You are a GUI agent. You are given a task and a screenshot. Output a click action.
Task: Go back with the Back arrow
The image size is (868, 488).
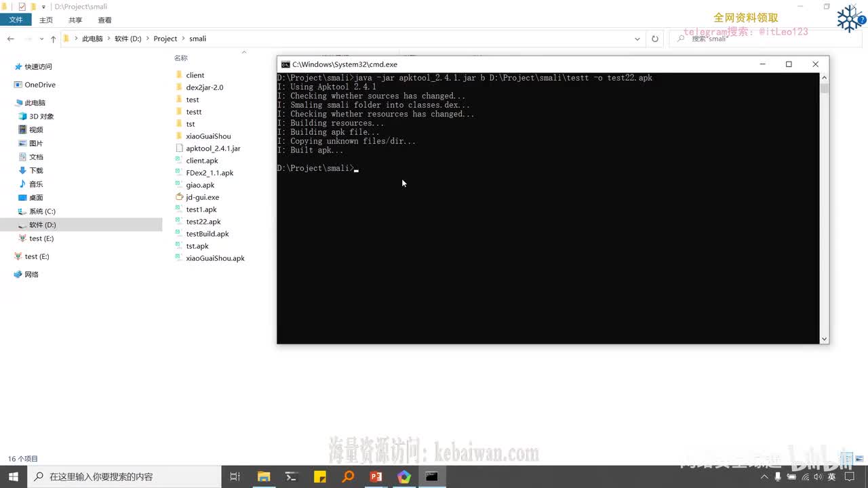[10, 39]
